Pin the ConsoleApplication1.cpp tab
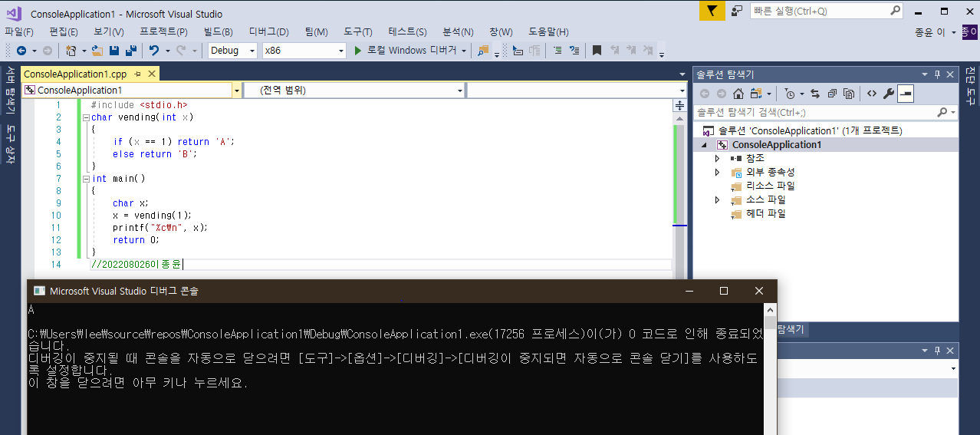The height and width of the screenshot is (435, 980). tap(138, 74)
